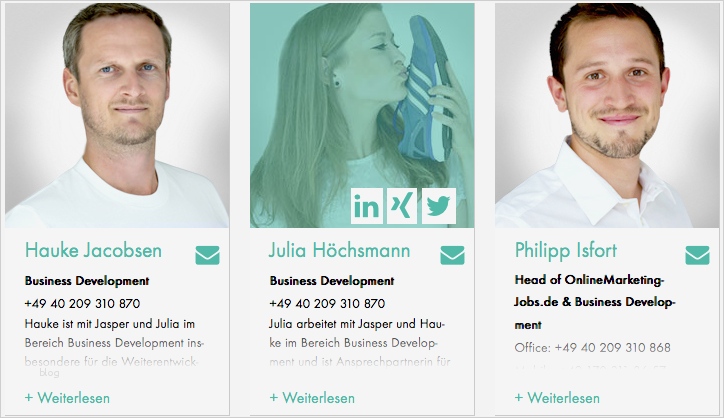Click Philipp's Head of OnlineMarketing-Jobs.de title
The image size is (724, 418).
595,302
